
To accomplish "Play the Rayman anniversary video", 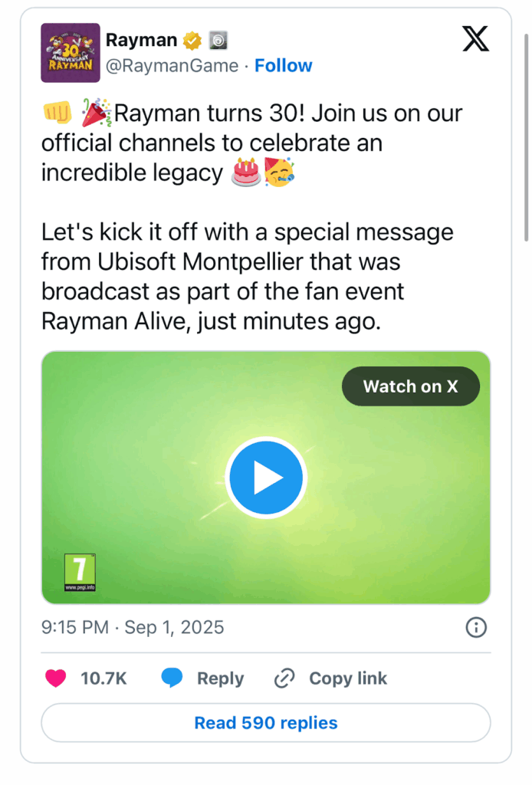I will click(x=266, y=478).
